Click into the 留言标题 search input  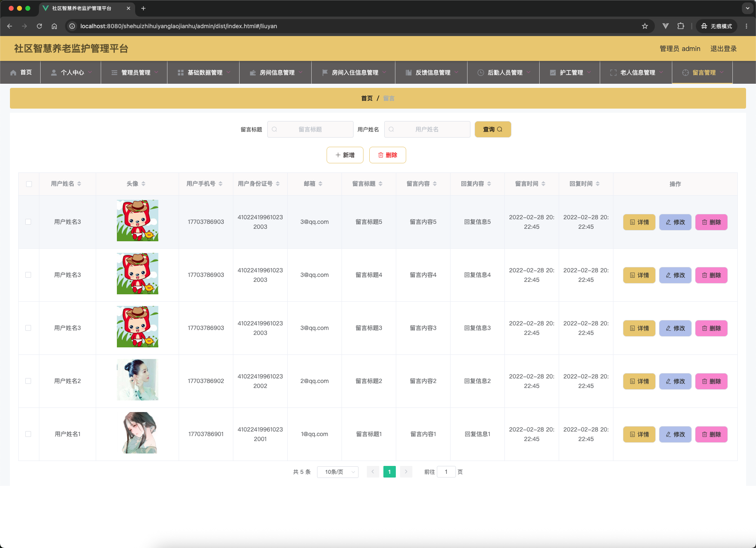pos(310,129)
